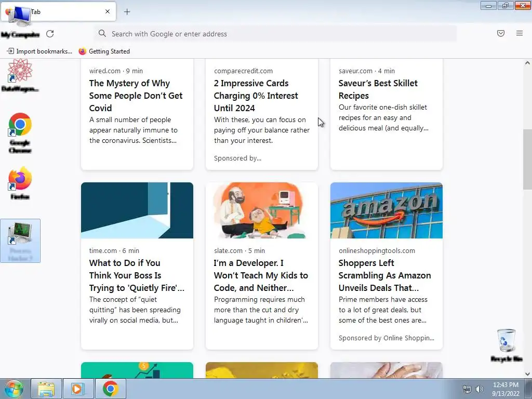Screen dimensions: 532x399
Task: Click the 'time.com · 6 min' source text
Action: [x=114, y=251]
